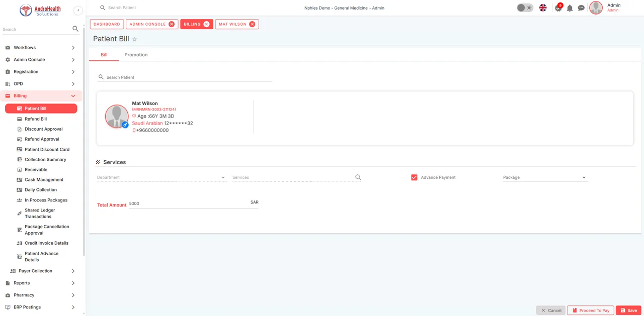
Task: Click the Bill tab Search Patient field
Action: coord(185,77)
